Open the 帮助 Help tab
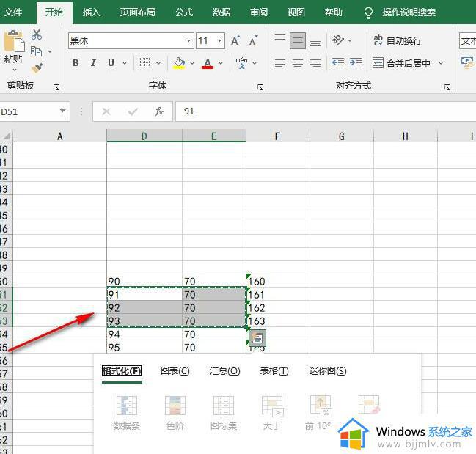Viewport: 476px width, 454px height. (333, 12)
